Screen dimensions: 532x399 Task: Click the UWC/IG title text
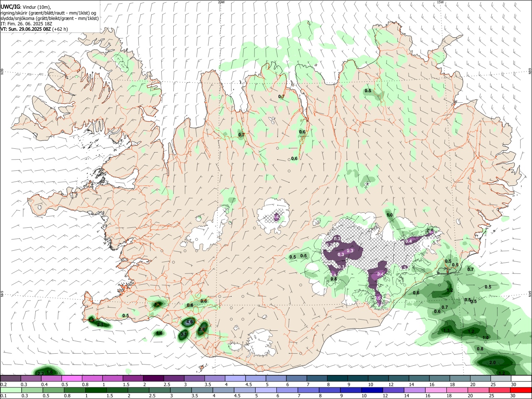tap(10, 7)
